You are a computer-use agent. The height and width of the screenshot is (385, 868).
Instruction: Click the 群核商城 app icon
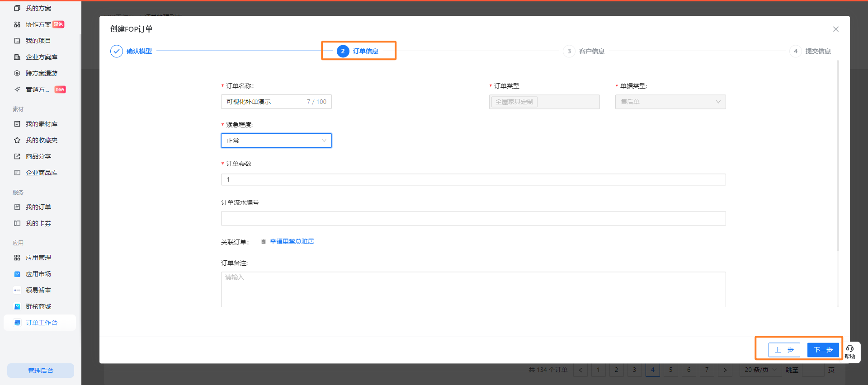point(17,306)
